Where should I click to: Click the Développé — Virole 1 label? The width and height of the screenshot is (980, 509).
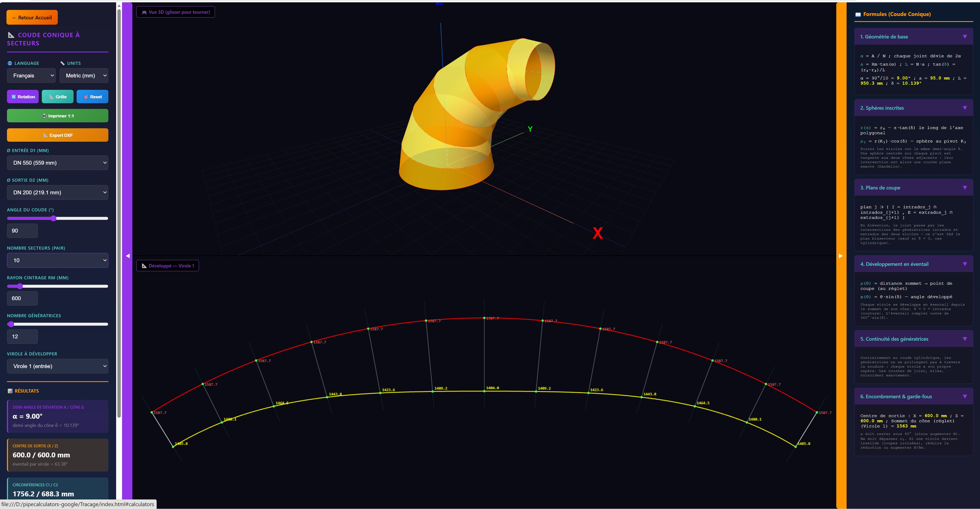168,266
